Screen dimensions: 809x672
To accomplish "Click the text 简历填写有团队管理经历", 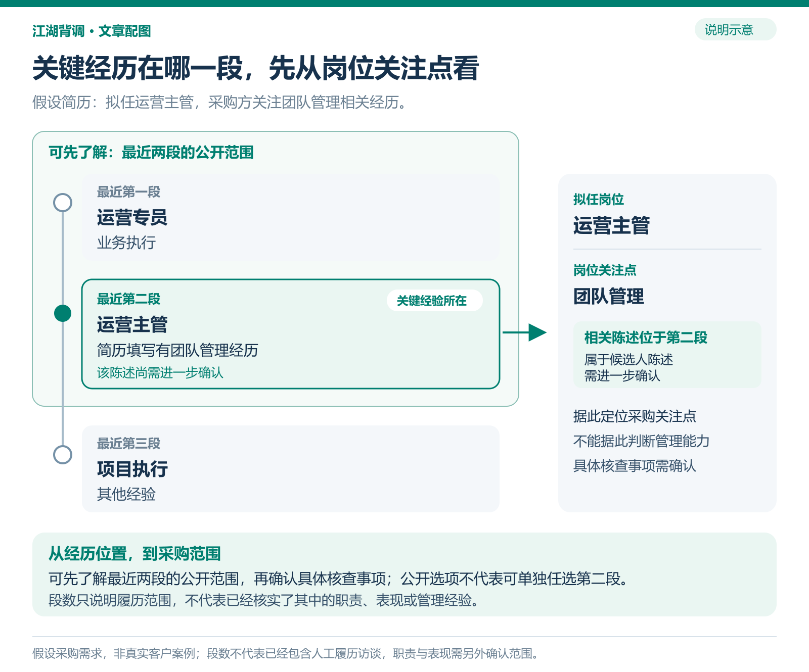I will [x=177, y=350].
